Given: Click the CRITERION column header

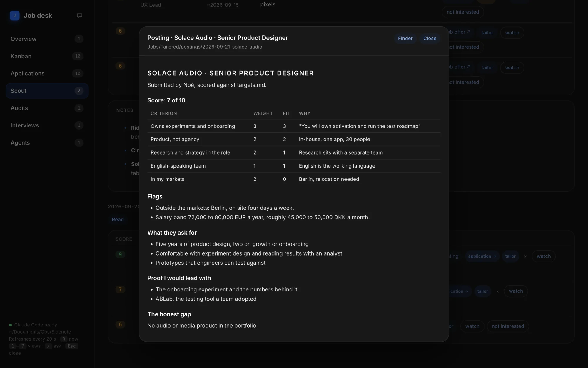Looking at the screenshot, I should point(164,113).
